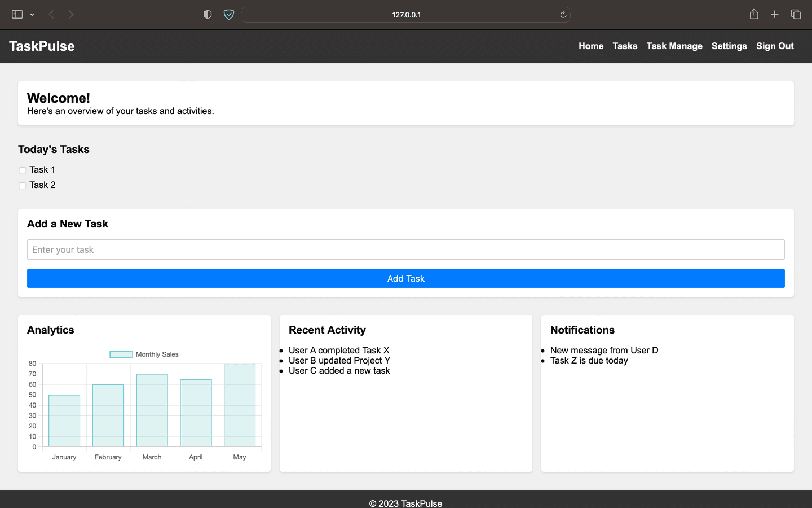Go to Home in navigation

click(591, 46)
